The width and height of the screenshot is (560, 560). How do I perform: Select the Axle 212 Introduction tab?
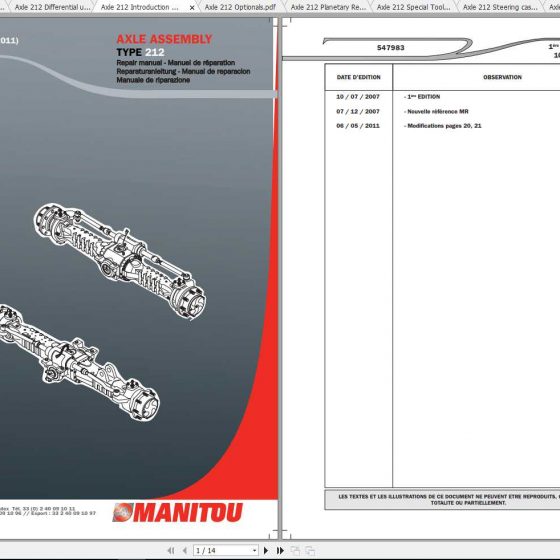click(x=139, y=7)
